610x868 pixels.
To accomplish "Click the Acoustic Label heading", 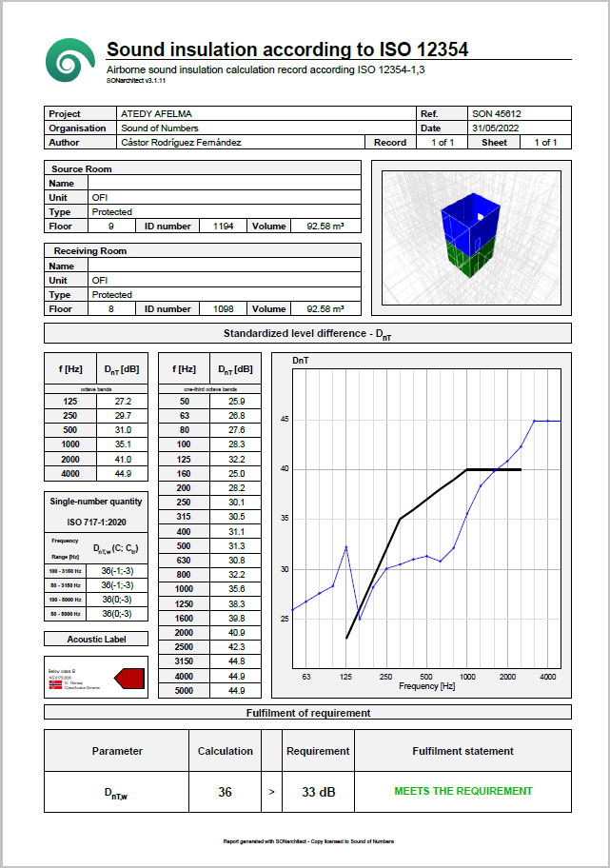I will [x=96, y=640].
